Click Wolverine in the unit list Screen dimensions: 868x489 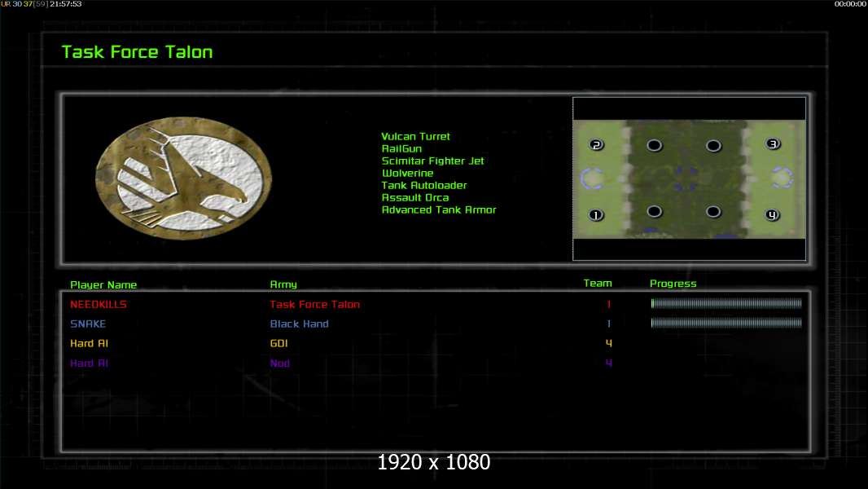pos(407,173)
